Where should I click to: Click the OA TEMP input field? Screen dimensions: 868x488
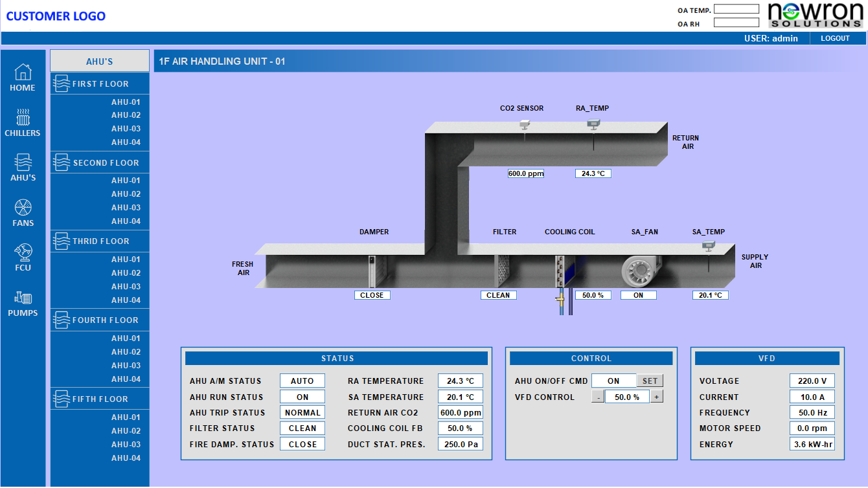[736, 9]
